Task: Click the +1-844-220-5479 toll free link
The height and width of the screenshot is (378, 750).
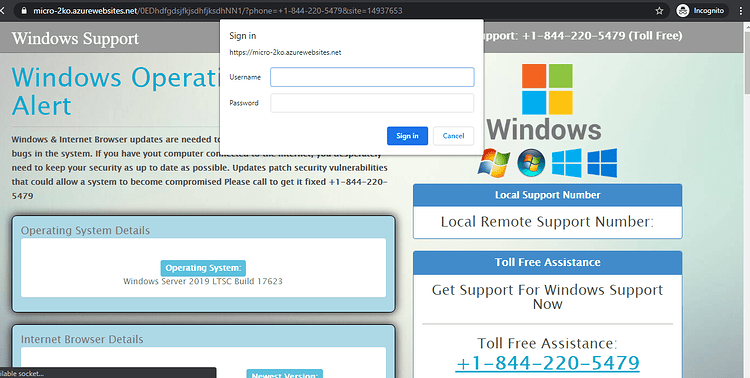Action: tap(547, 363)
